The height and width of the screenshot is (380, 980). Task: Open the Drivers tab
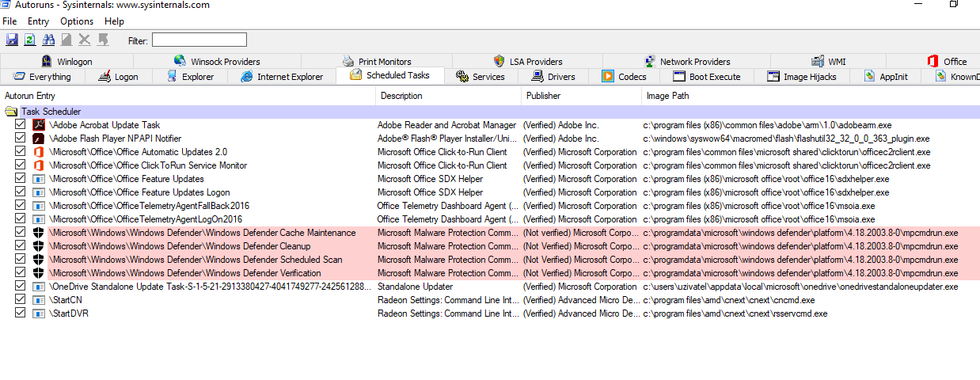coord(553,77)
